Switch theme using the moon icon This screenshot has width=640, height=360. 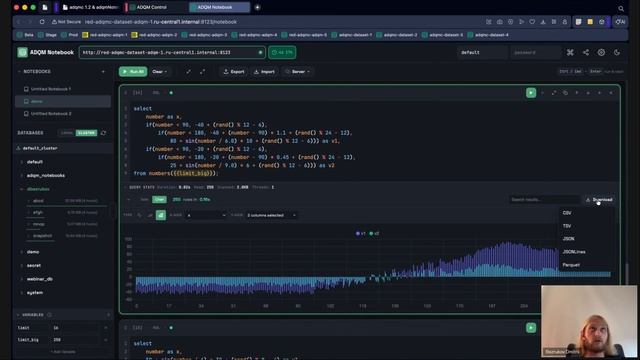[617, 52]
